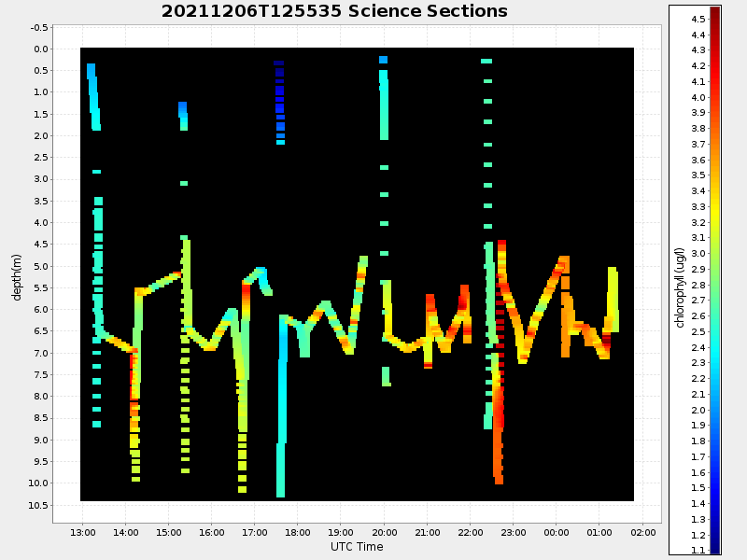Click the 21:00 time tick label
Viewport: 747px width, 560px height.
tap(428, 532)
